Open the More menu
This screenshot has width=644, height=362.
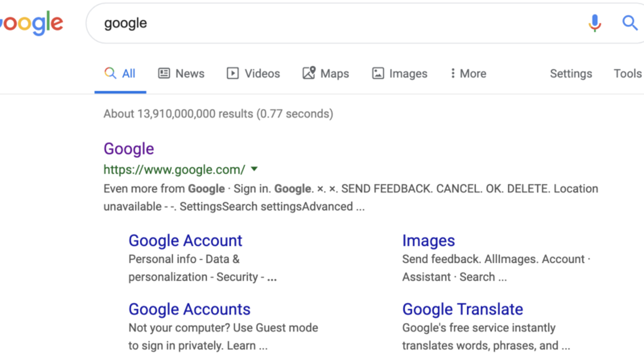click(x=473, y=73)
